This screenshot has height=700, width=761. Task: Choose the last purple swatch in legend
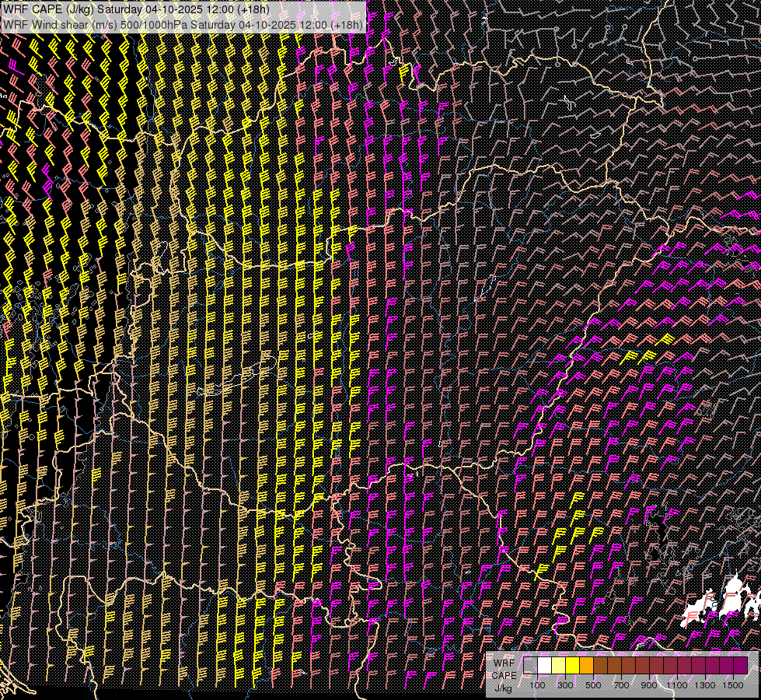(741, 665)
